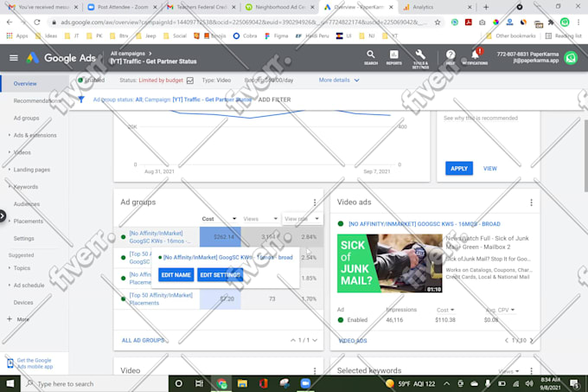Open Chrome extensions puzzle icon

tap(551, 22)
